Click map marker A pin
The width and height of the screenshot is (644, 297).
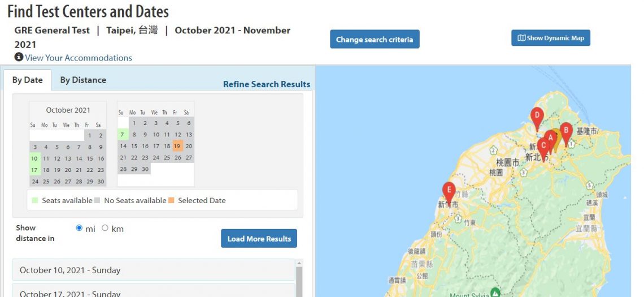[x=550, y=139]
